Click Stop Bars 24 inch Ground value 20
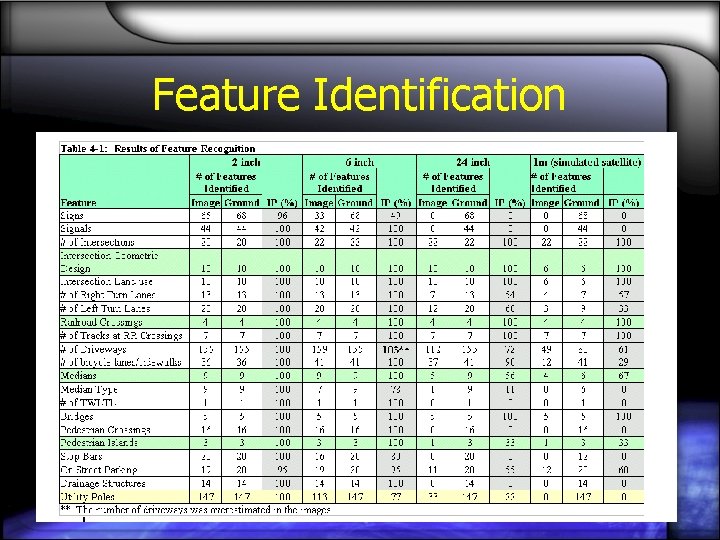The image size is (720, 540). pyautogui.click(x=469, y=456)
